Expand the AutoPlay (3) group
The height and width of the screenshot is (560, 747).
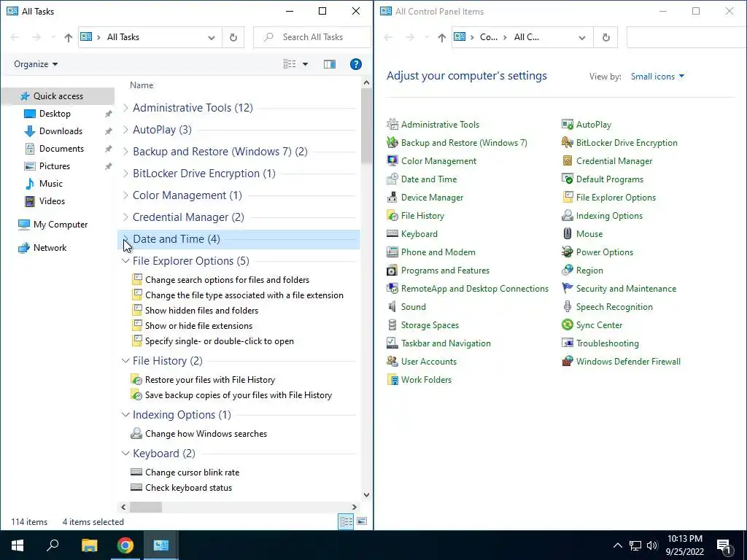click(x=125, y=130)
